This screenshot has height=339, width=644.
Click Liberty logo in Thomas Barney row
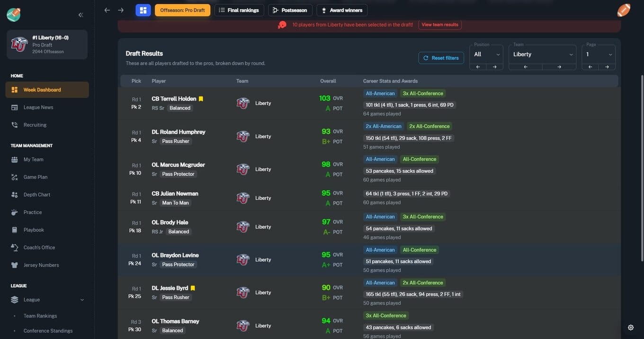(243, 326)
